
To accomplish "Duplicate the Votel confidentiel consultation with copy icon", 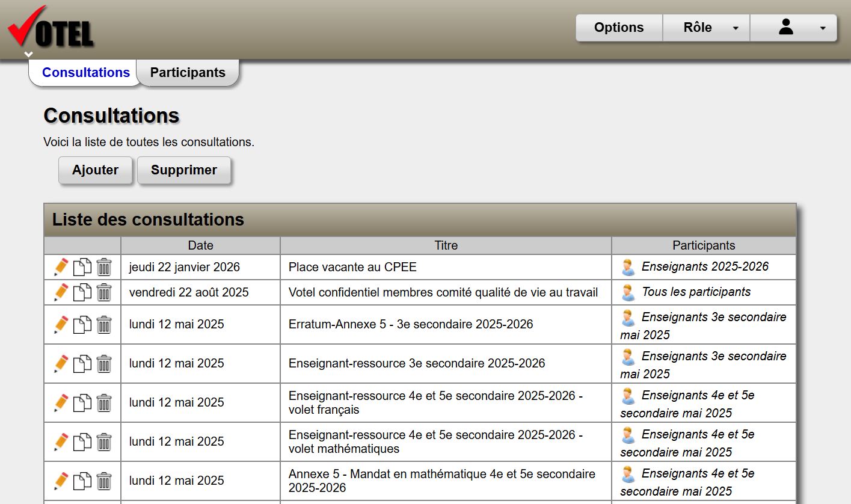I will coord(82,292).
